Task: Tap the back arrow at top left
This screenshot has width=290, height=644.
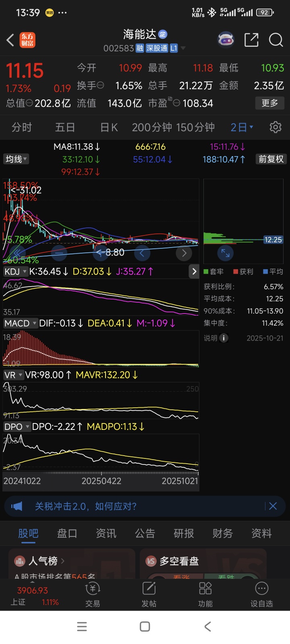Action: tap(10, 40)
